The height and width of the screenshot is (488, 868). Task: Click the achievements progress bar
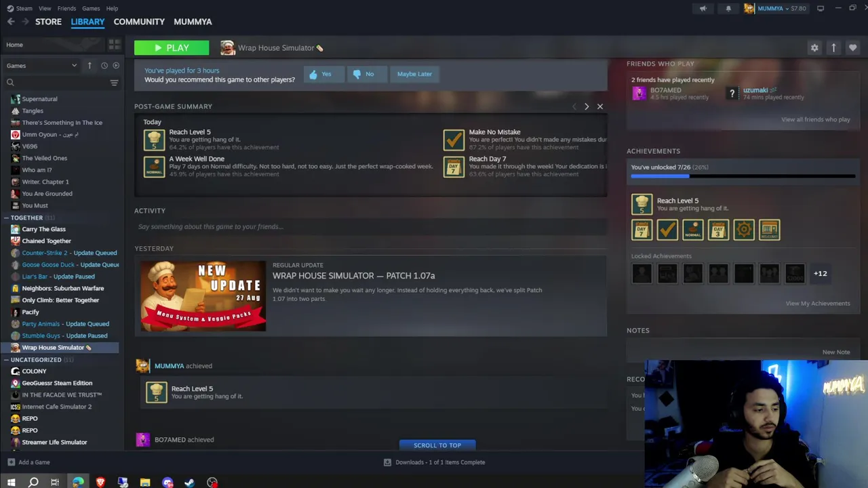coord(743,176)
